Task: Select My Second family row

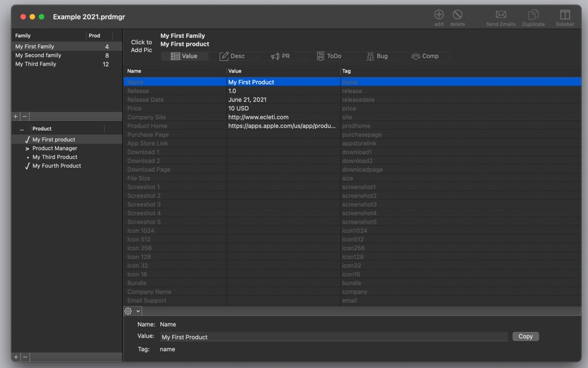Action: [67, 55]
